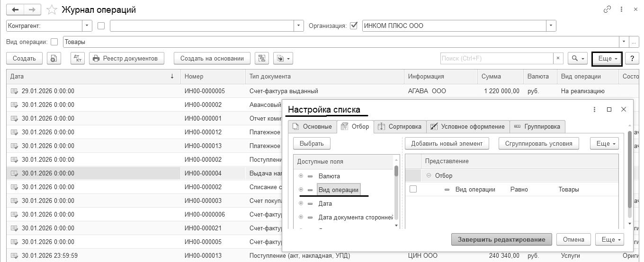The height and width of the screenshot is (262, 644).
Task: Expand the Дата available field
Action: coord(301,203)
